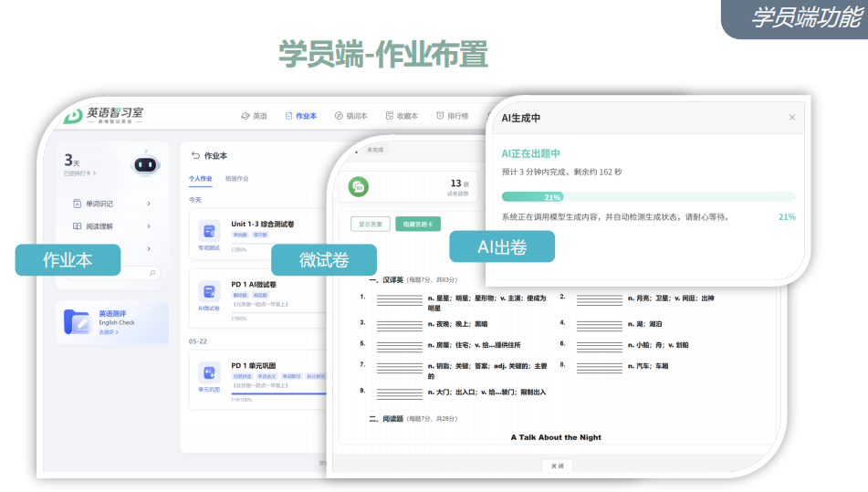Click the AI generation progress bar
This screenshot has width=868, height=492.
click(x=648, y=197)
